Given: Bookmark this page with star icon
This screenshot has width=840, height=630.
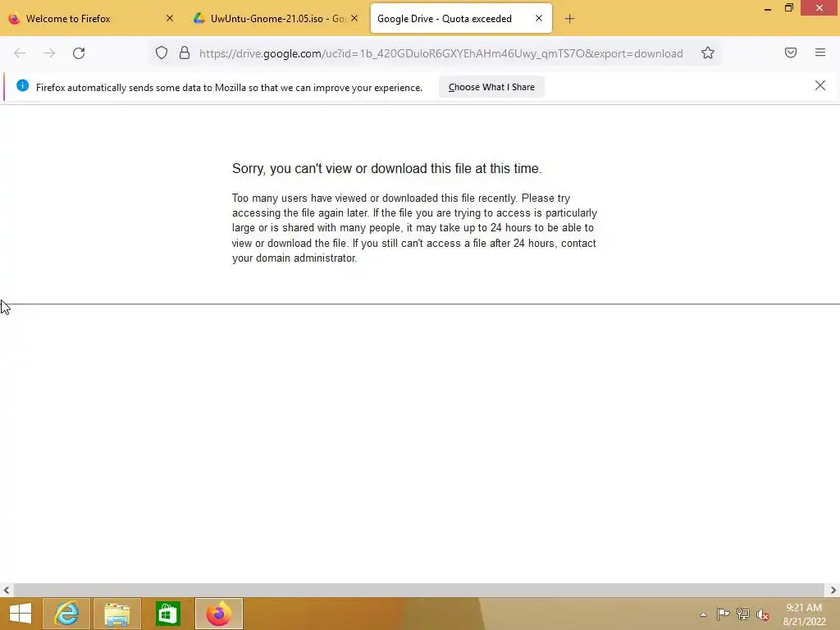Looking at the screenshot, I should click(708, 52).
